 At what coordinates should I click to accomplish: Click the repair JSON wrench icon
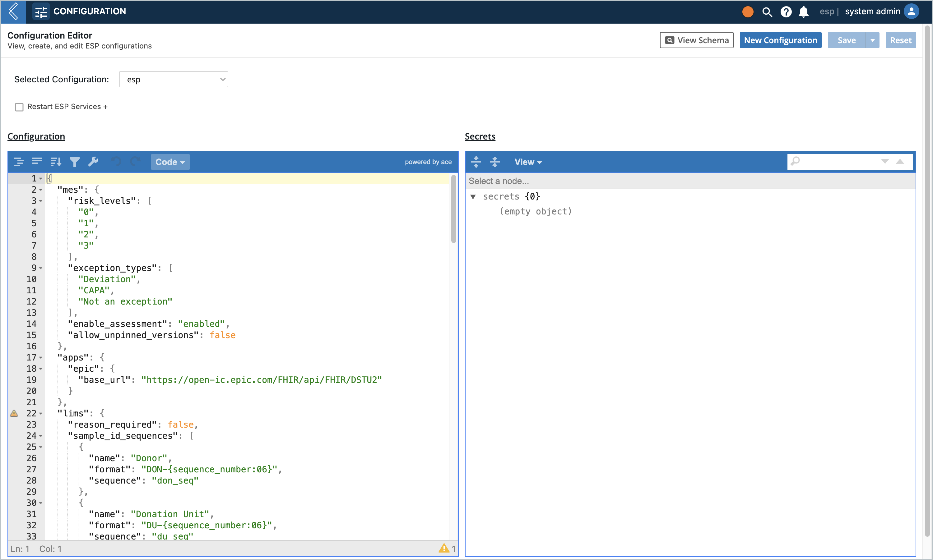click(93, 162)
